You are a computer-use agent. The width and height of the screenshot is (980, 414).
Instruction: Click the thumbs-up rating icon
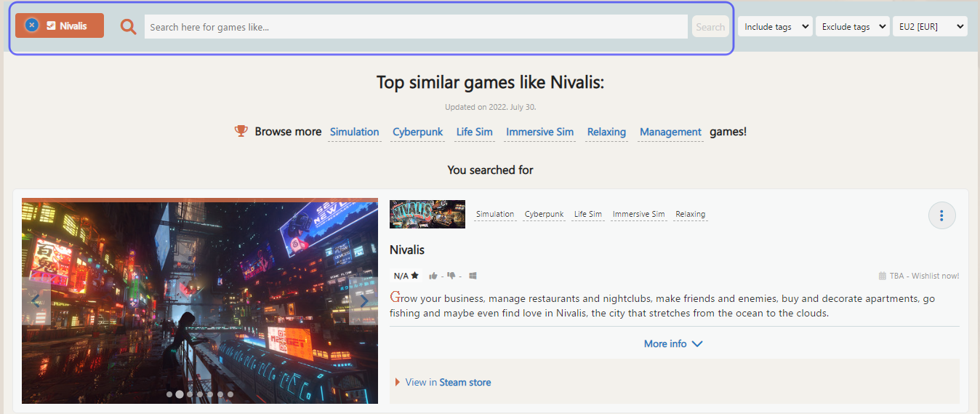click(433, 276)
